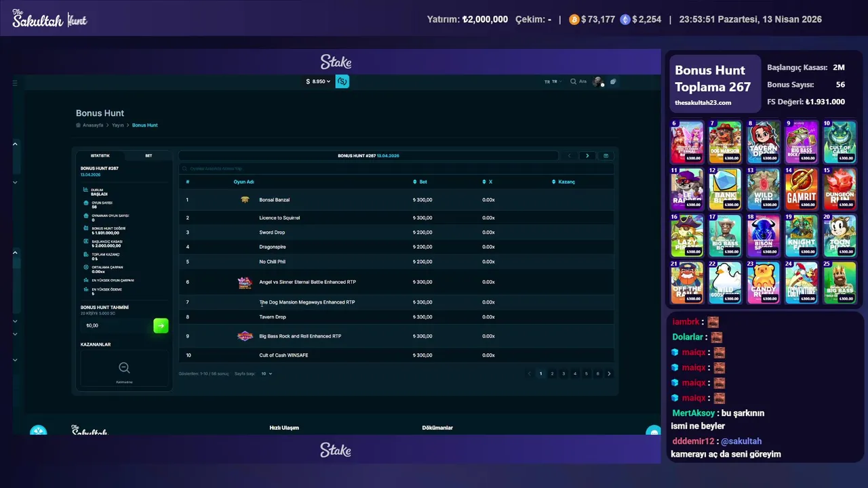The image size is (868, 488).
Task: Sort the table by X multiplier column
Action: (x=488, y=182)
